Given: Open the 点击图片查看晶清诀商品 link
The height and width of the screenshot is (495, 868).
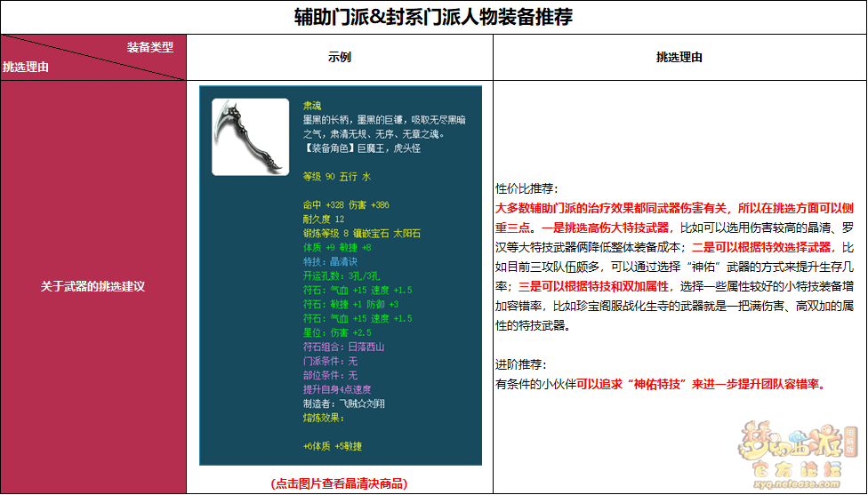Looking at the screenshot, I should tap(339, 483).
